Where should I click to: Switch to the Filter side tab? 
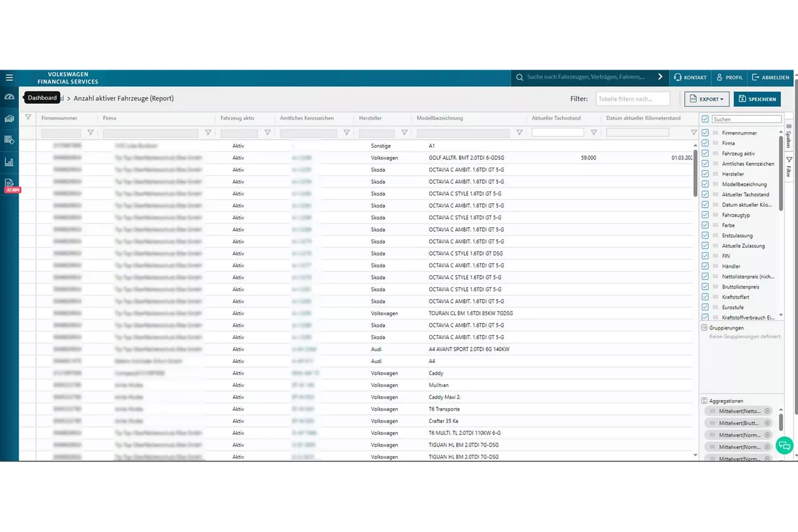point(789,167)
